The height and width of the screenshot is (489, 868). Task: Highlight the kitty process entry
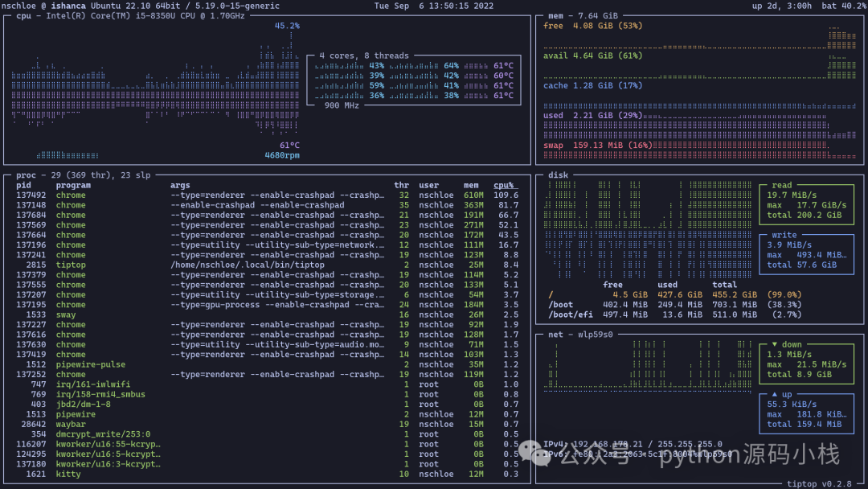click(x=68, y=474)
